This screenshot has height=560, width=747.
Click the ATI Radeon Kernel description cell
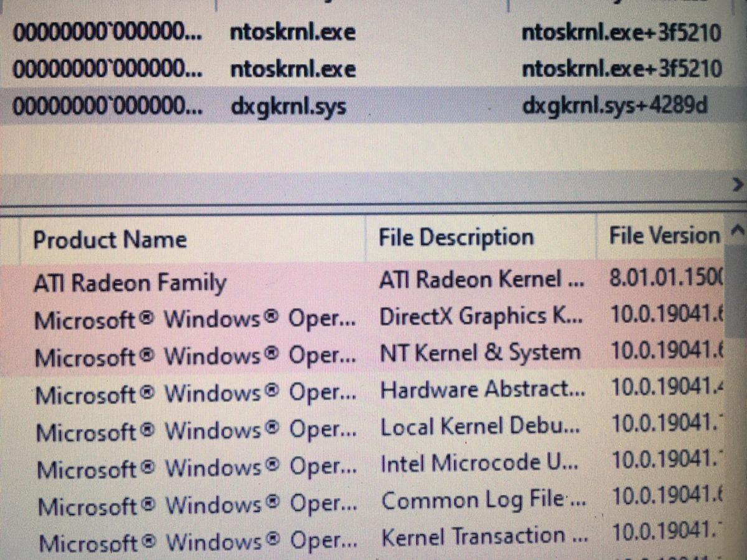(x=481, y=281)
